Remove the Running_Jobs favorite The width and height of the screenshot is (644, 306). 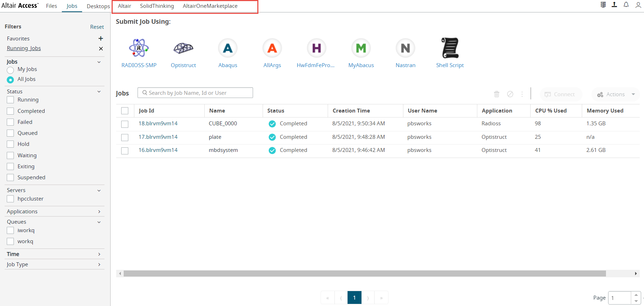click(x=101, y=49)
